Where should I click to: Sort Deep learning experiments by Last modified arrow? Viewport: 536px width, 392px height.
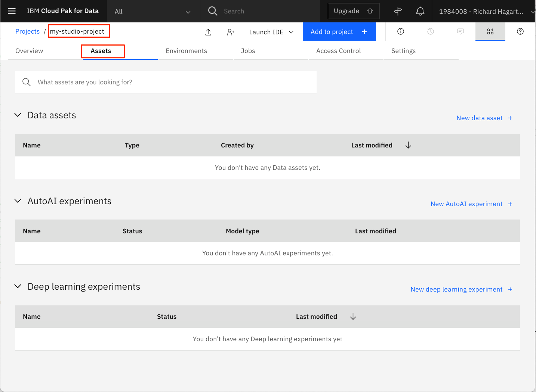coord(353,317)
